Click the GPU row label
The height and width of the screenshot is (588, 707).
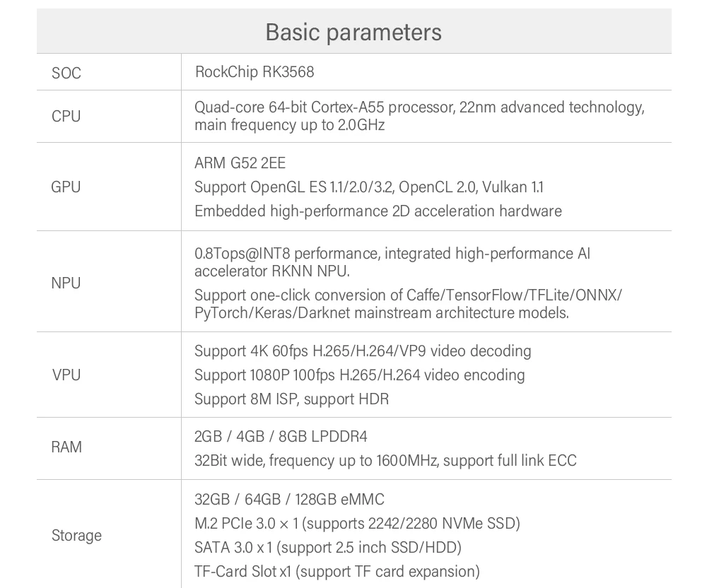[x=66, y=187]
